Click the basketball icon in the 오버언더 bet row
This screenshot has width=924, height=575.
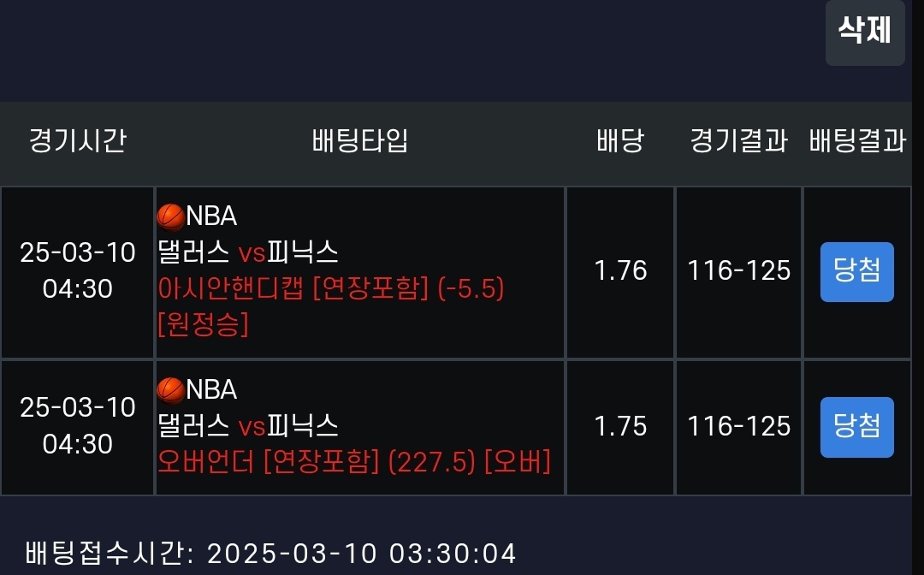click(x=171, y=390)
